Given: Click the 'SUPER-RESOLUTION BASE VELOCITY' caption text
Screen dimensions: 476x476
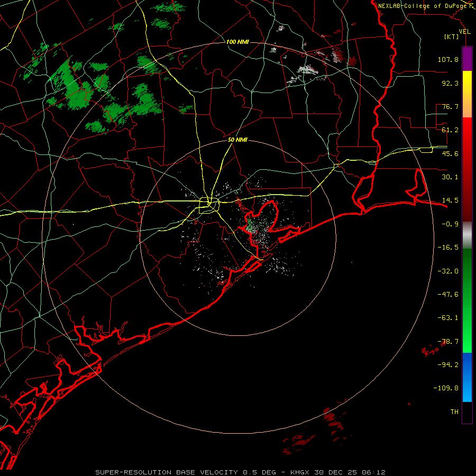Looking at the screenshot, I should pos(167,472).
